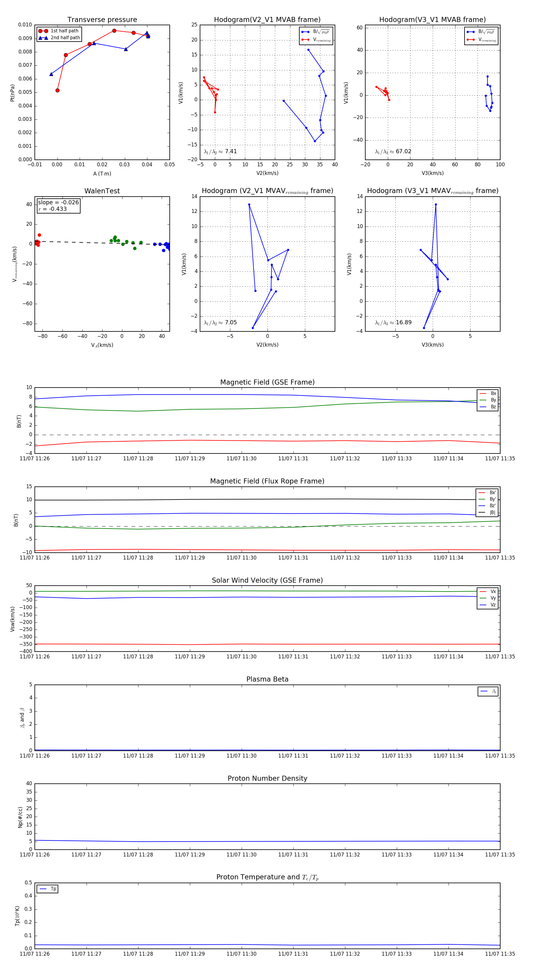The image size is (535, 980).
Task: Click the 'VA(km/s)' axis label under WalenTest
Action: point(102,345)
